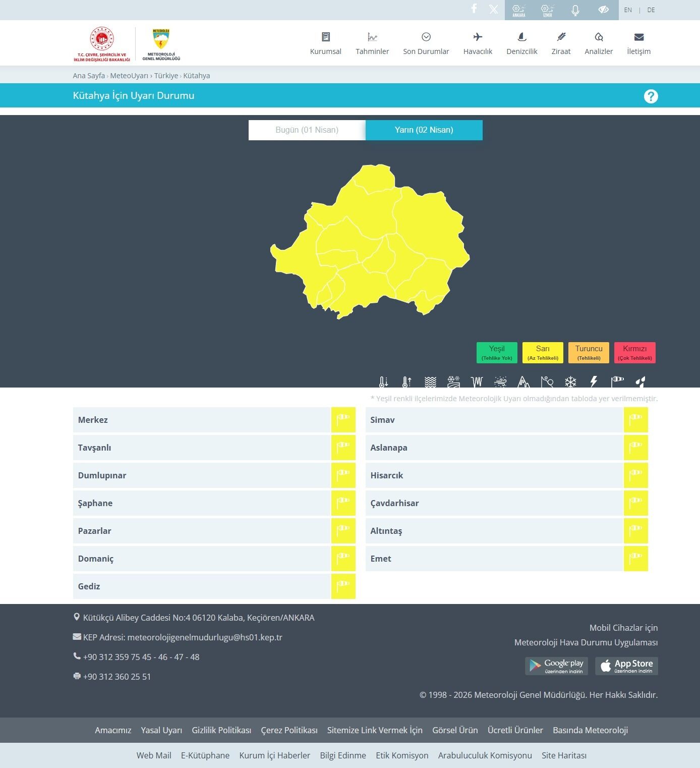
Task: Expand the Tahminler menu
Action: pos(372,43)
